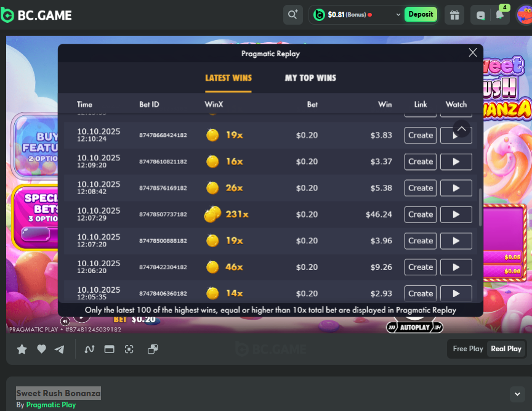Watch replay of the 46x win

[456, 267]
